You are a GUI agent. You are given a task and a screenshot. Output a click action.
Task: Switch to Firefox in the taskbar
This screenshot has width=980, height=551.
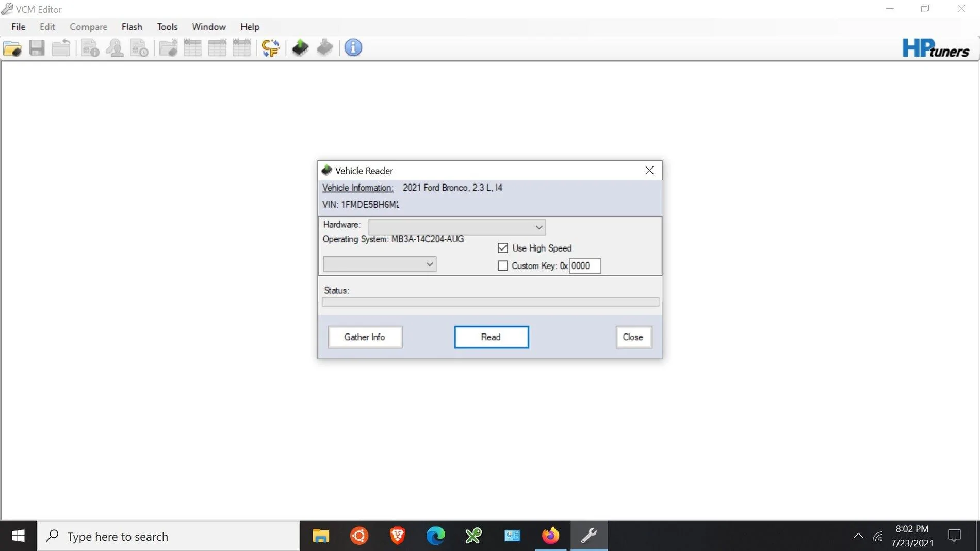550,536
